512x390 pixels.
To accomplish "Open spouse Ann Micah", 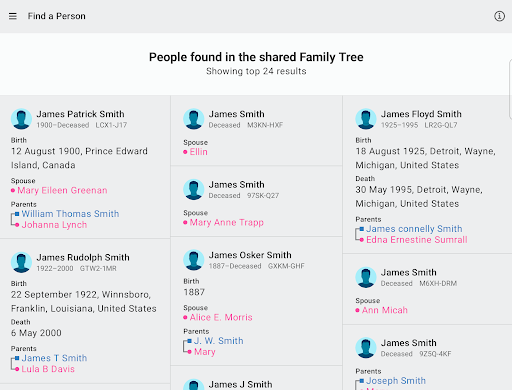I will pyautogui.click(x=385, y=310).
